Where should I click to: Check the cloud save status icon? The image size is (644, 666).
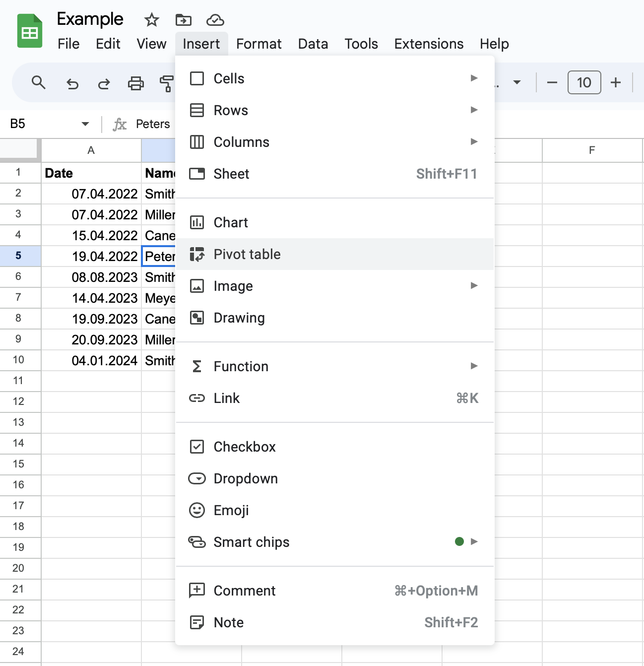[x=215, y=20]
